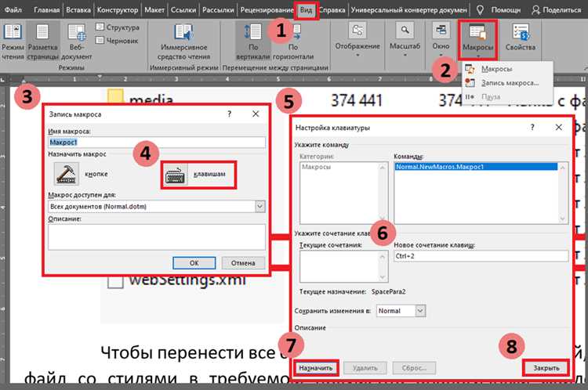The height and width of the screenshot is (390, 588).
Task: Click OK in Запись макроса dialog
Action: 194,263
